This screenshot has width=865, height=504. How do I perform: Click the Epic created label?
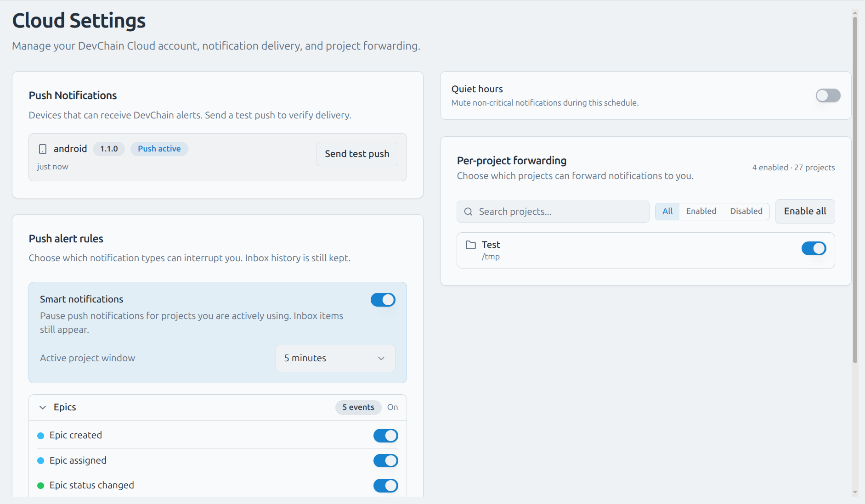[x=76, y=436]
